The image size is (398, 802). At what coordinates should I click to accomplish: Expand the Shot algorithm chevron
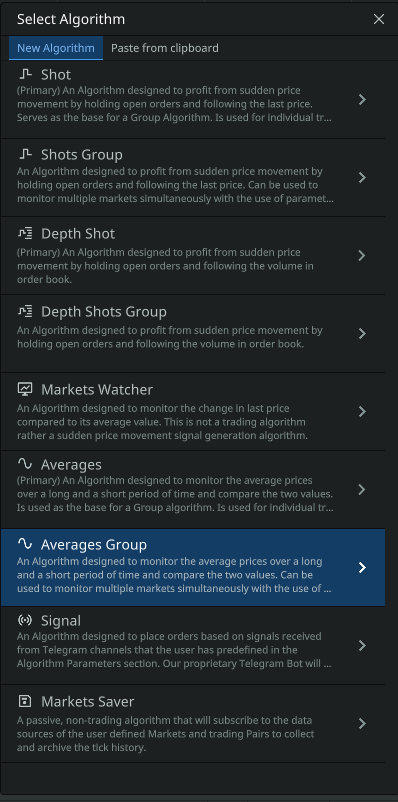(362, 99)
